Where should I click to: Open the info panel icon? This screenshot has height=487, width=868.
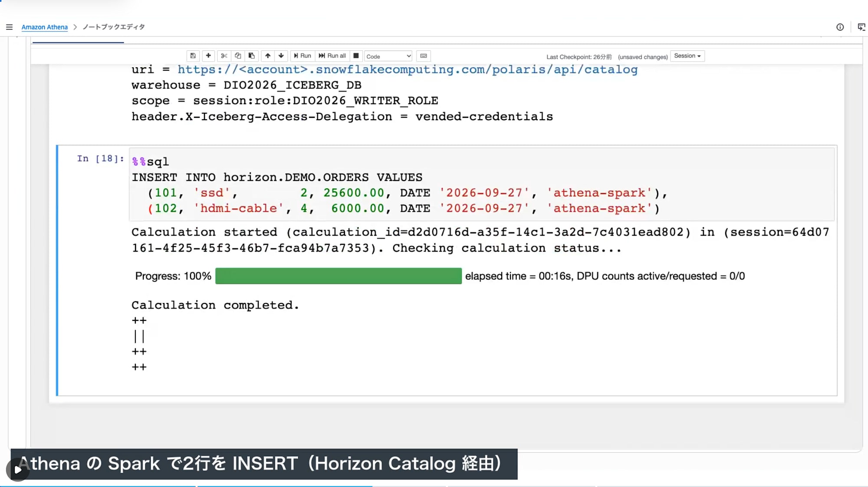840,27
